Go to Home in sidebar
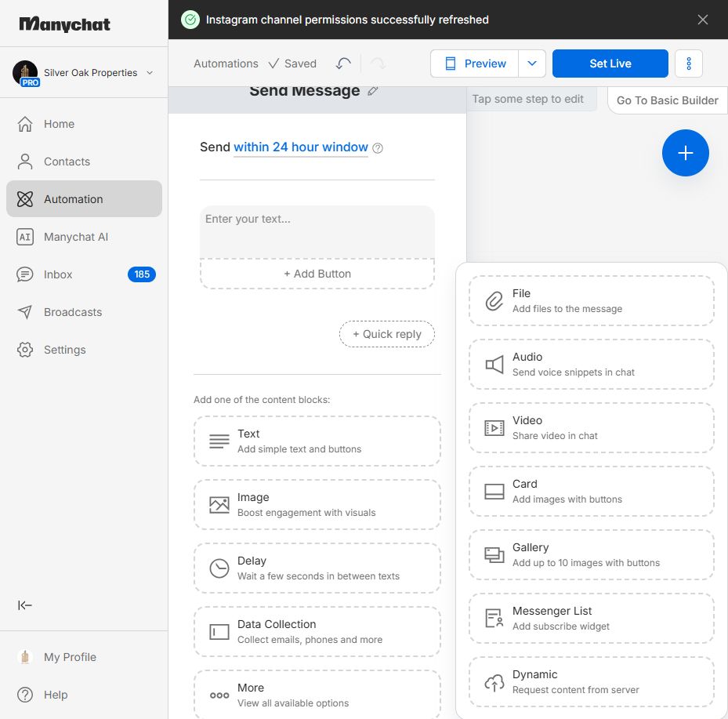728x719 pixels. click(84, 124)
